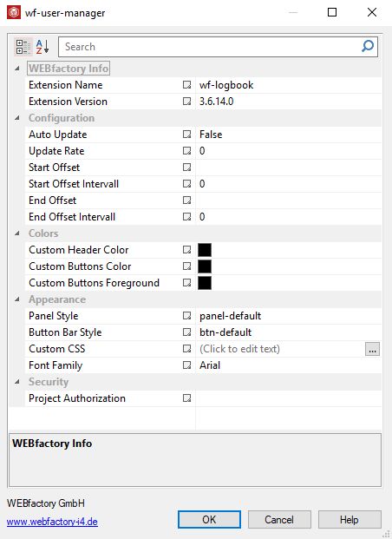
Task: Select the Button Bar Style btn-default value
Action: click(289, 332)
